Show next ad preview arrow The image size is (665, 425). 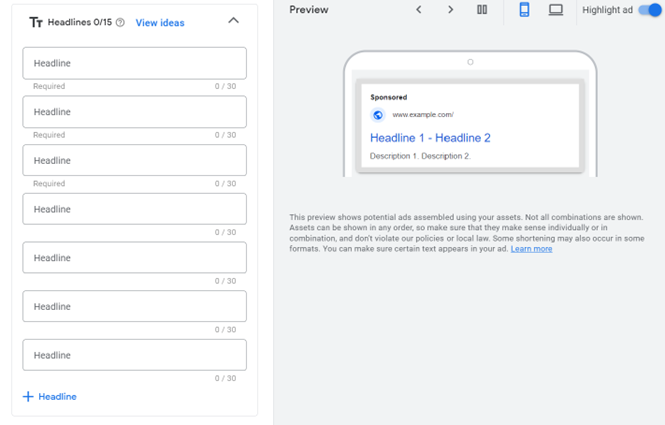(x=450, y=9)
